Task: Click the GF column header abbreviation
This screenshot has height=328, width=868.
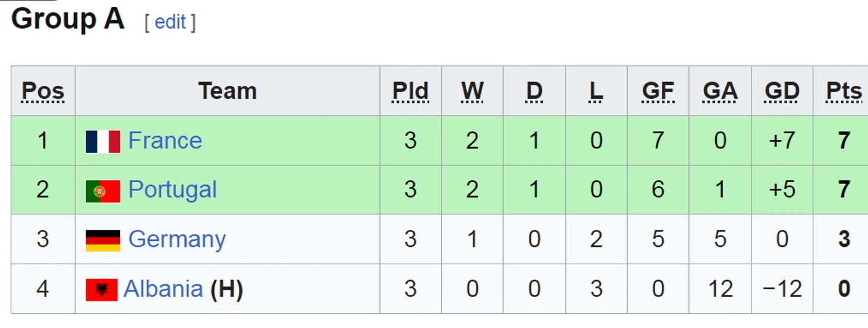Action: [x=658, y=91]
